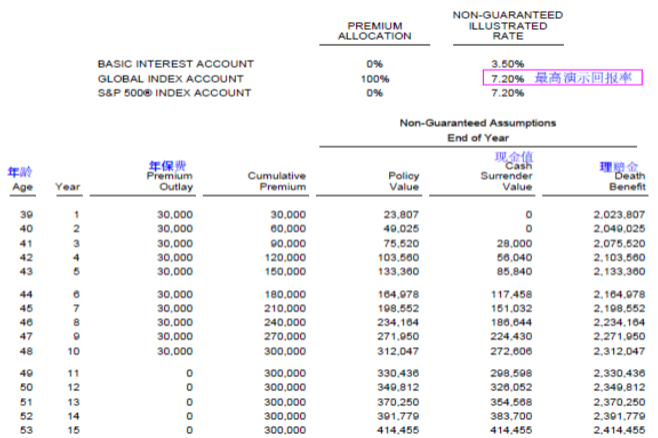Image resolution: width=658 pixels, height=438 pixels.
Task: Click cash surrender value 272,606
Action: [512, 352]
